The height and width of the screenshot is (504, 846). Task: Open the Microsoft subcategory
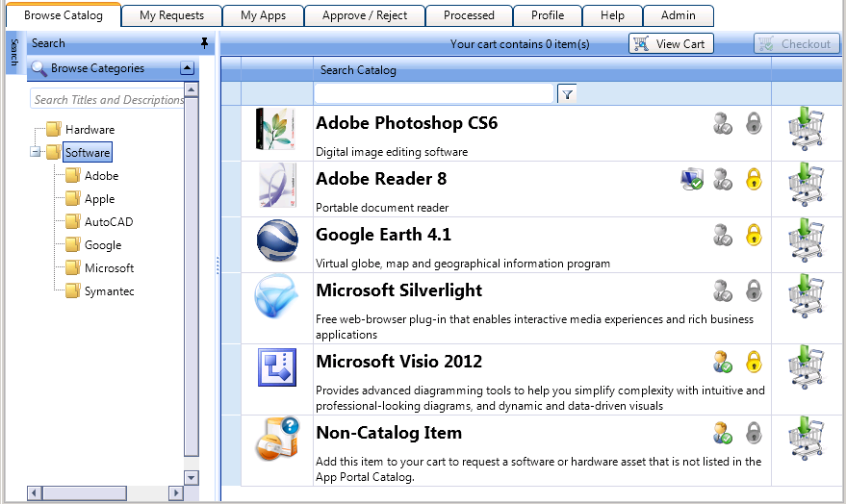click(x=109, y=268)
